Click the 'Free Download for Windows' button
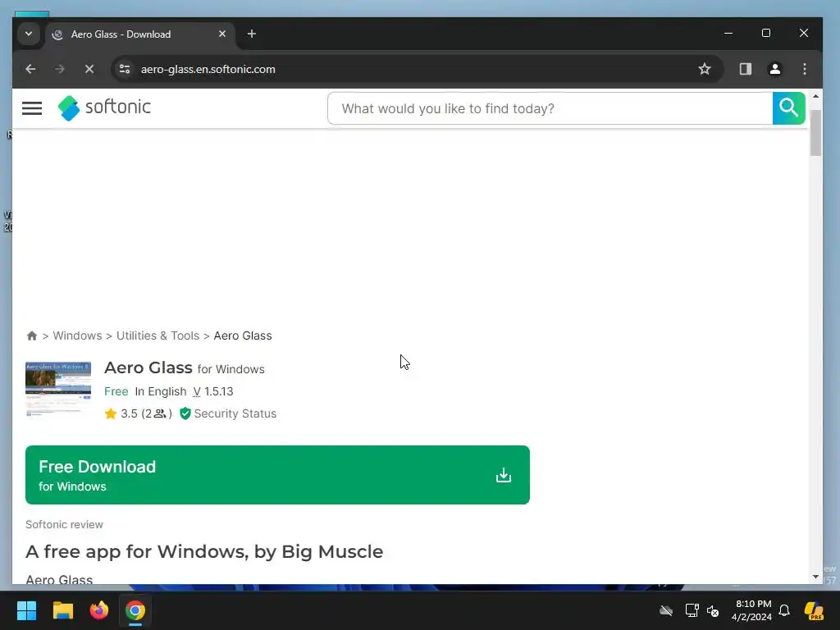 pos(277,475)
